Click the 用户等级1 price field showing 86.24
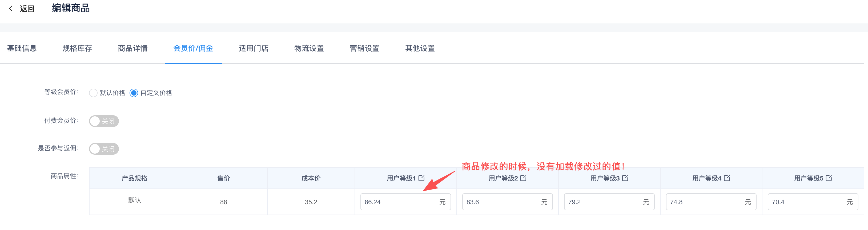The width and height of the screenshot is (868, 230). pyautogui.click(x=399, y=202)
